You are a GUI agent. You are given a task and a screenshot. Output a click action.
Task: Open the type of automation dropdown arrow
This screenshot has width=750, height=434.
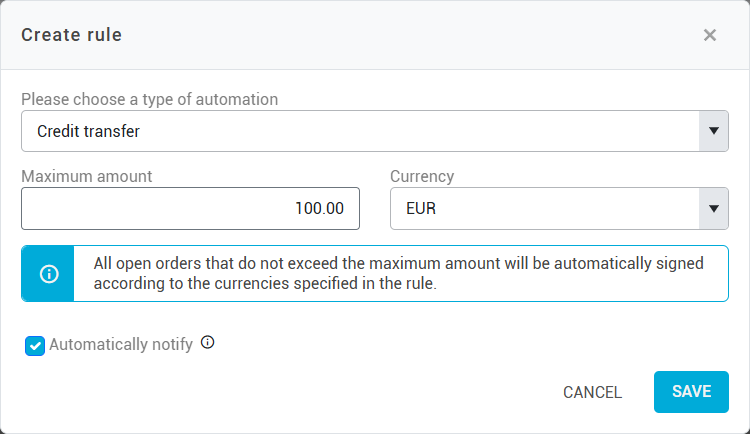[713, 131]
